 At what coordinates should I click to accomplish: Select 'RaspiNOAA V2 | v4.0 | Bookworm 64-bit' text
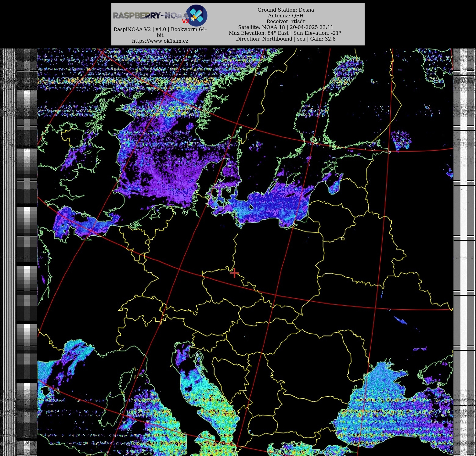[160, 32]
